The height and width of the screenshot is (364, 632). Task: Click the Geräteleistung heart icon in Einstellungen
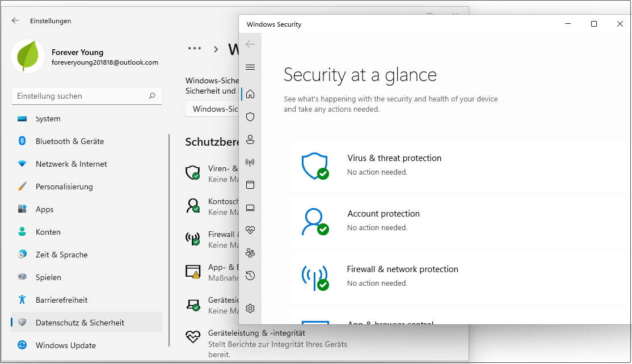193,336
